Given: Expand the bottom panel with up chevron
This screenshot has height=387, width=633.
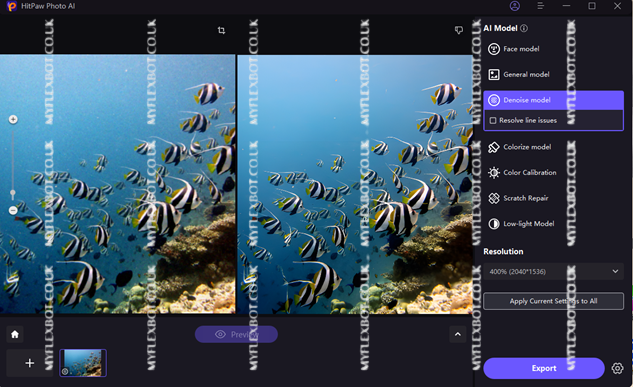Looking at the screenshot, I should pyautogui.click(x=458, y=334).
